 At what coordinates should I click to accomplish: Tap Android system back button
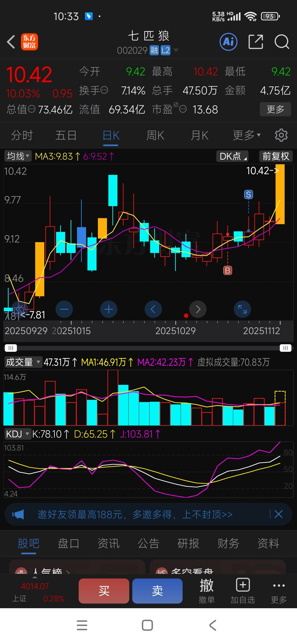[213, 625]
